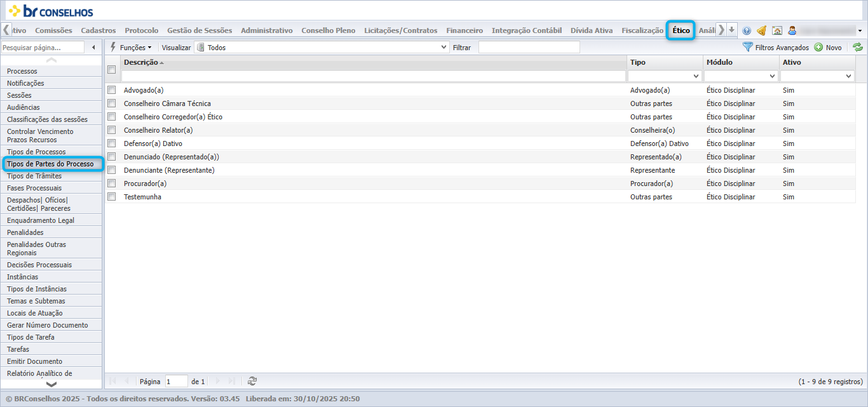The width and height of the screenshot is (868, 407).
Task: Open the Cadastros module tab
Action: pyautogui.click(x=98, y=30)
